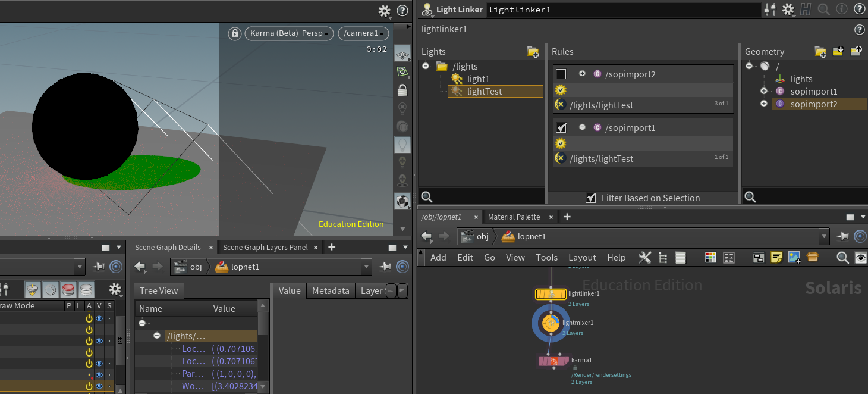Click the magnifier find-node icon in network editor
The height and width of the screenshot is (394, 868).
[842, 258]
